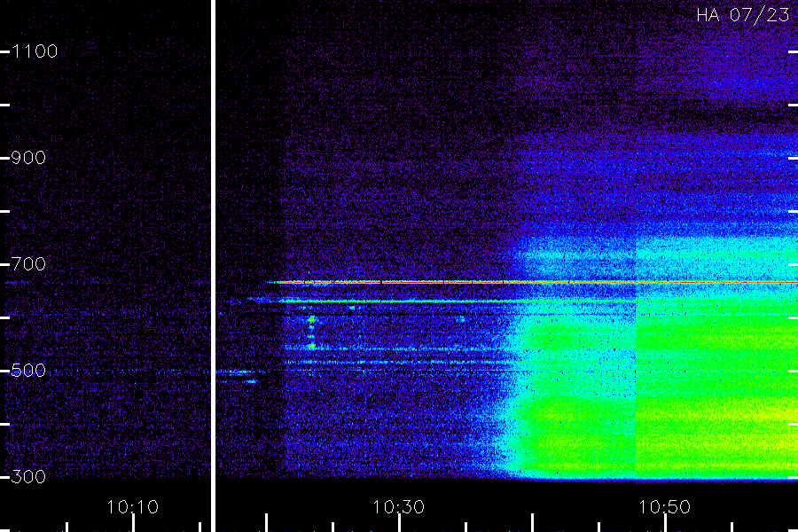Click the HA 07/23 station date label

pos(743,15)
